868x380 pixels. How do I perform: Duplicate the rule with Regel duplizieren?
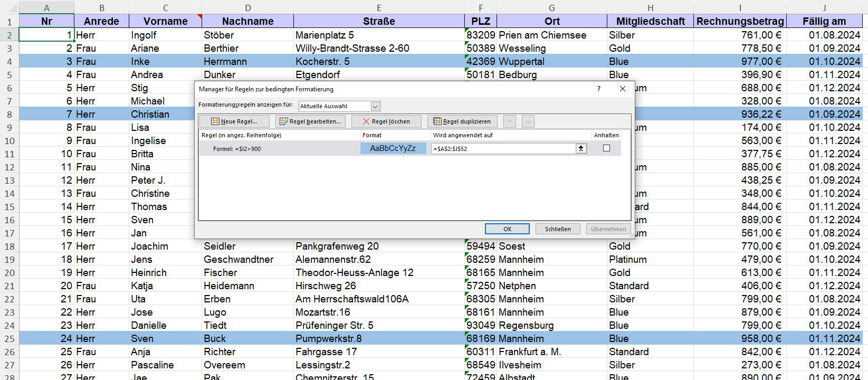462,121
